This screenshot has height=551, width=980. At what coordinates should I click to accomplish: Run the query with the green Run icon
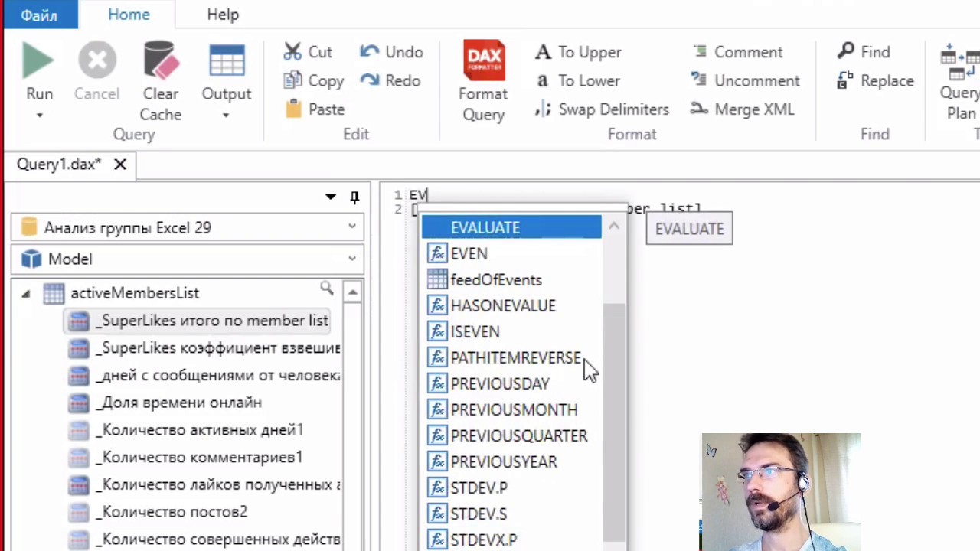click(38, 61)
